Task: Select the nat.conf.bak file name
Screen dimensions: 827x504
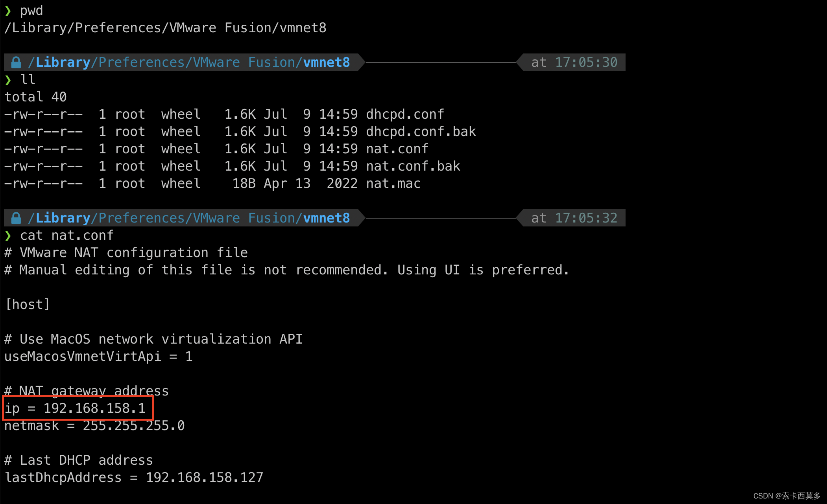Action: tap(413, 166)
